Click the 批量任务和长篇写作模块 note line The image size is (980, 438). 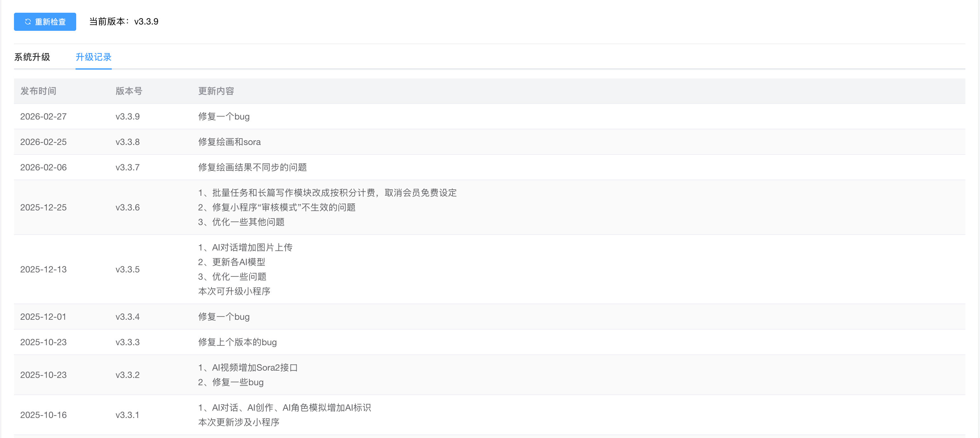pos(327,193)
